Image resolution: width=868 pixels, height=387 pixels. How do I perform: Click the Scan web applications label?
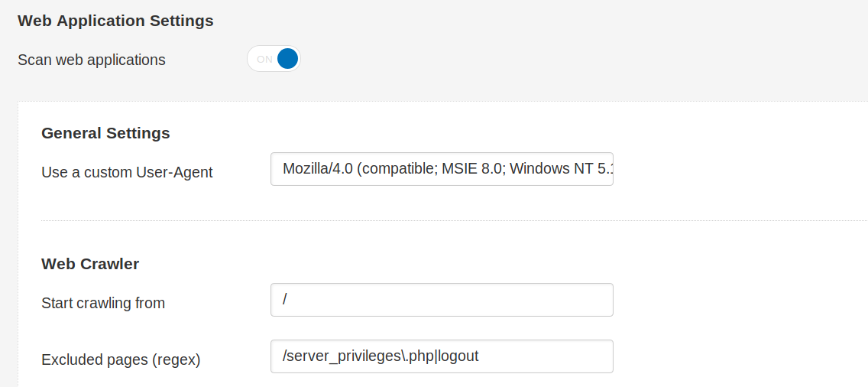[x=92, y=60]
